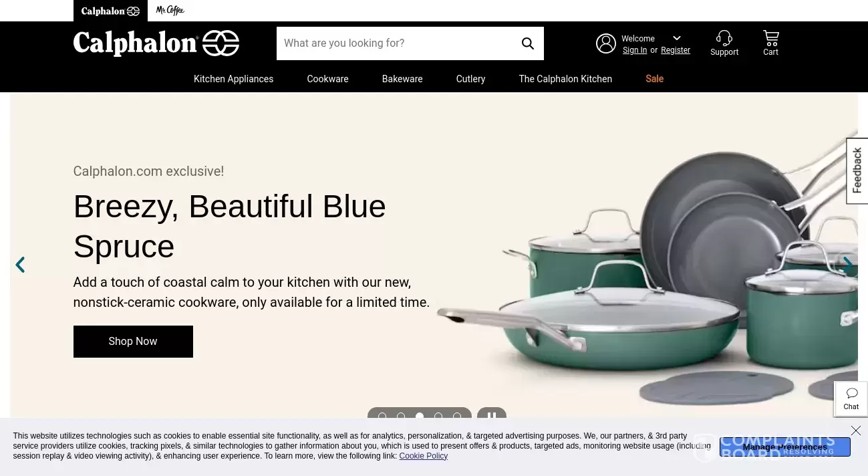Viewport: 868px width, 476px height.
Task: Click the Shop Now button
Action: [x=133, y=342]
